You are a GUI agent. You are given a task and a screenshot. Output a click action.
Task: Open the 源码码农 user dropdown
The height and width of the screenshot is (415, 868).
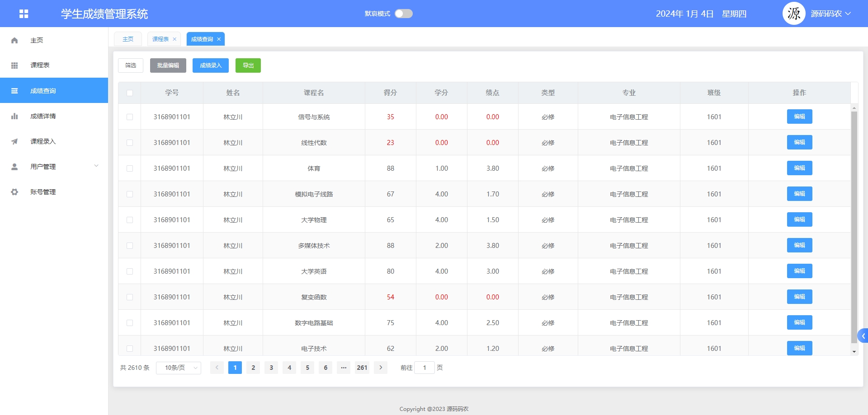[831, 14]
